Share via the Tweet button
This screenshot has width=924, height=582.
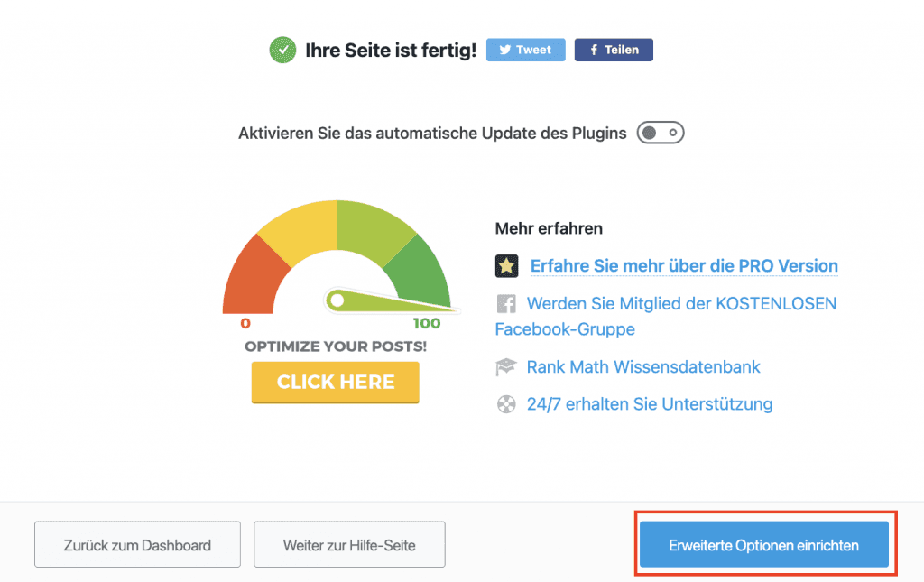(525, 50)
